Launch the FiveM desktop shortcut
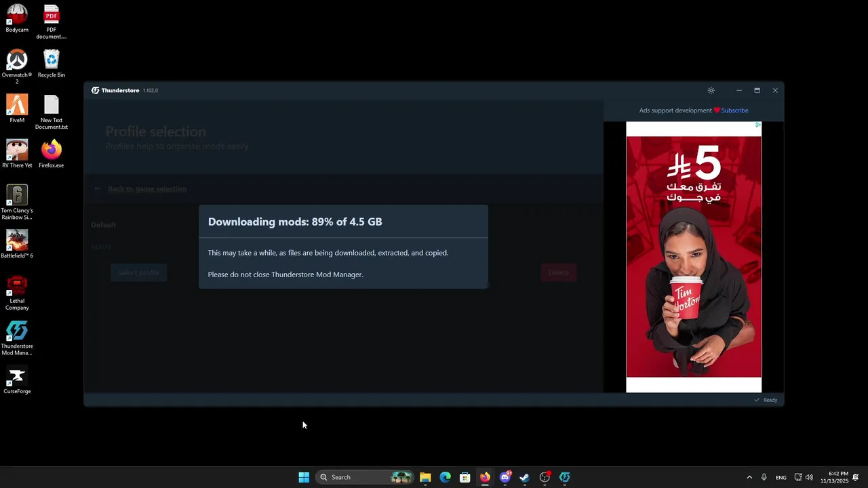The image size is (868, 488). pos(17,108)
